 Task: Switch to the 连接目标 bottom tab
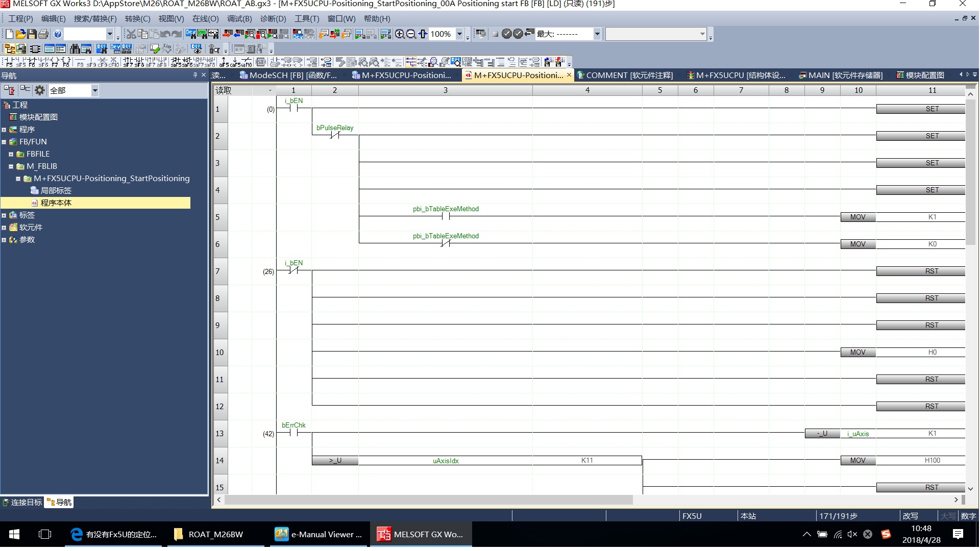22,503
